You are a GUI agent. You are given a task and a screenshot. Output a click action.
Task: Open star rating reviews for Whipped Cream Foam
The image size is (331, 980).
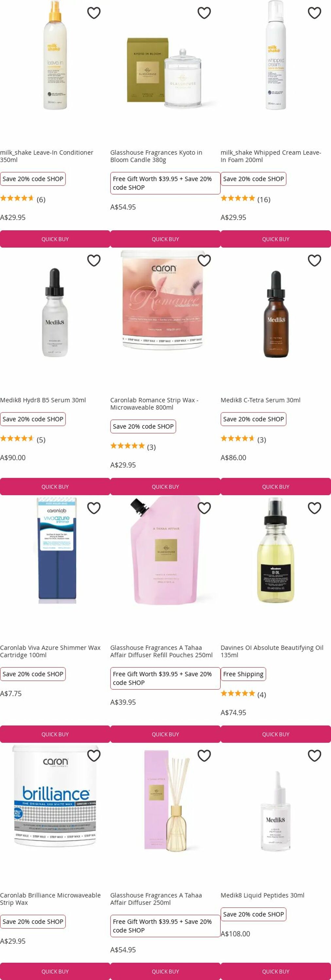pyautogui.click(x=245, y=199)
